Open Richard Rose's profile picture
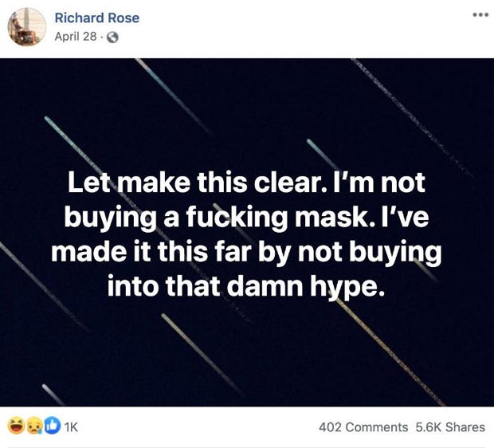The width and height of the screenshot is (494, 448). point(26,26)
